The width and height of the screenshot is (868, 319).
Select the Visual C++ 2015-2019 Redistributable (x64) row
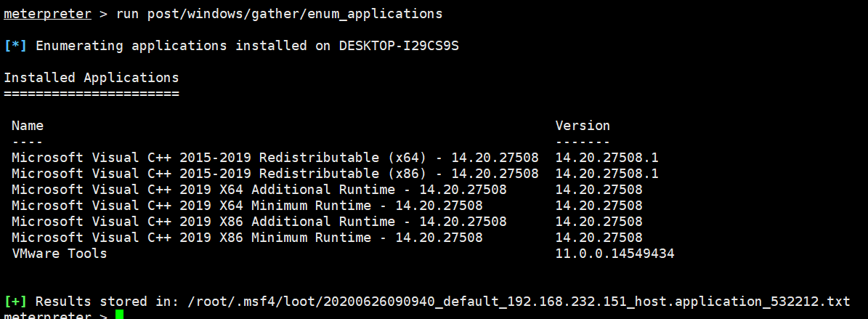(335, 158)
